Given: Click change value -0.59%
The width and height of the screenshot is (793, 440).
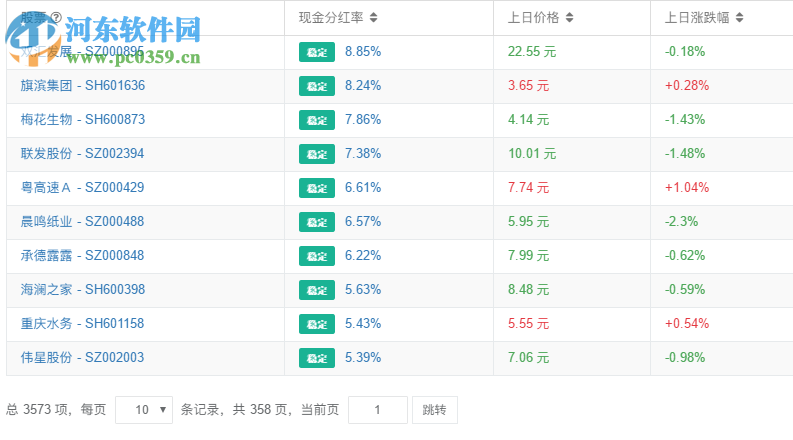Looking at the screenshot, I should tap(685, 289).
